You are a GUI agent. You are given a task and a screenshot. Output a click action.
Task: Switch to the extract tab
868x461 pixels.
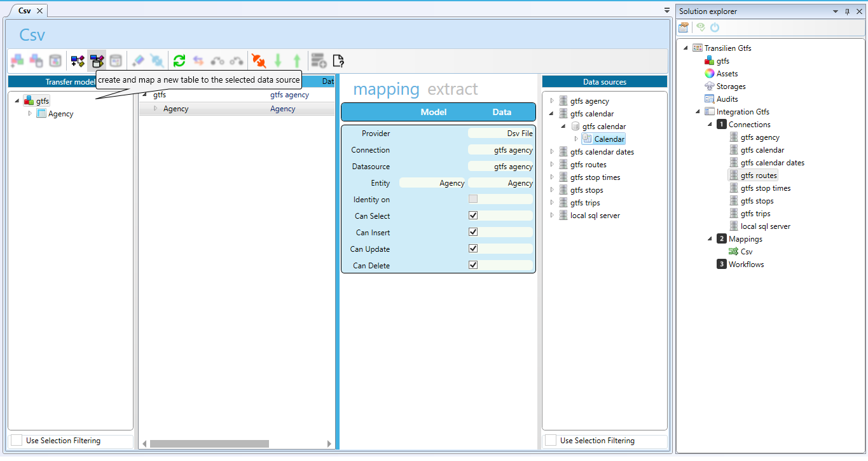pos(453,89)
